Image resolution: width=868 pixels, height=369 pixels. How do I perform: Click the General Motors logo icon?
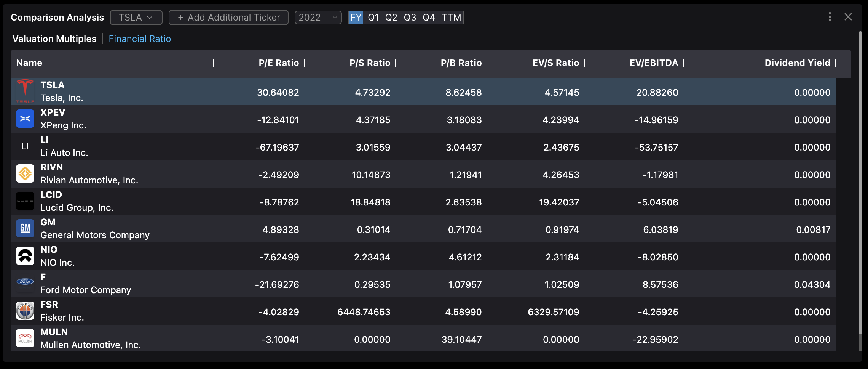(25, 228)
